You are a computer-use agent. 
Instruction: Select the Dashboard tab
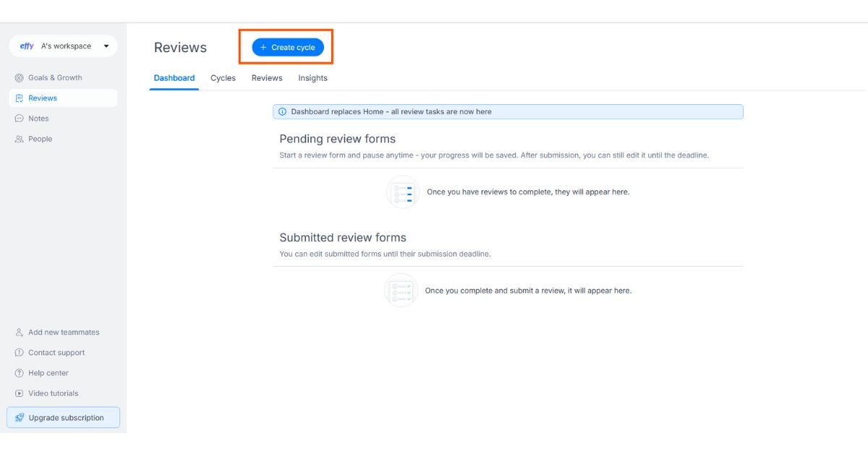click(x=174, y=78)
